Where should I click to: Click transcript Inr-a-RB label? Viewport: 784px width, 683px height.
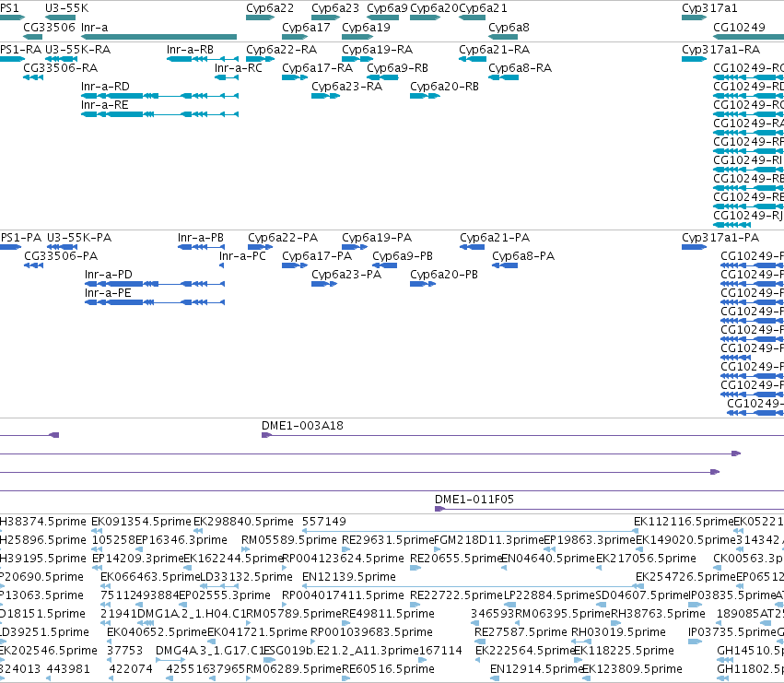[190, 50]
